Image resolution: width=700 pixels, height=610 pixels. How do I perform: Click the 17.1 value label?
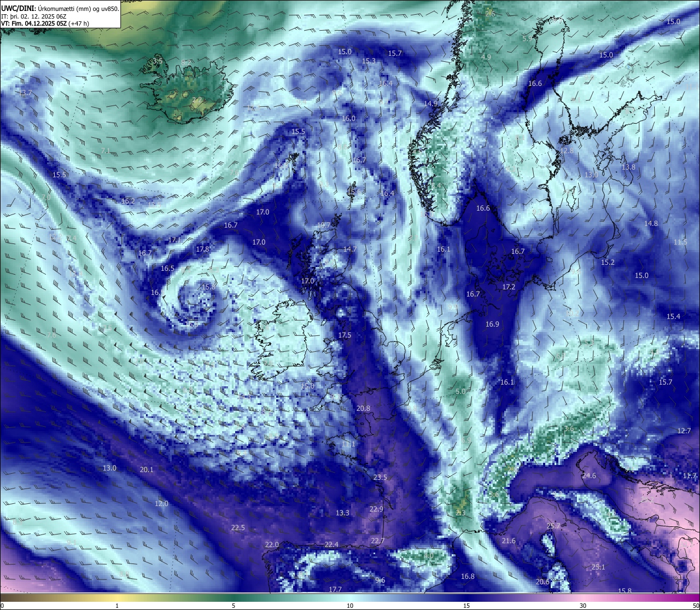[174, 240]
